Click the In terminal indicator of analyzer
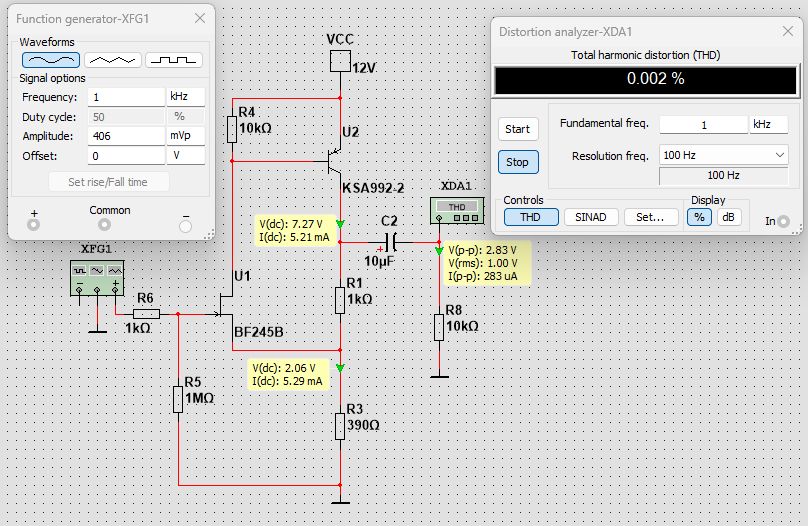Viewport: 808px width, 526px height. point(783,222)
